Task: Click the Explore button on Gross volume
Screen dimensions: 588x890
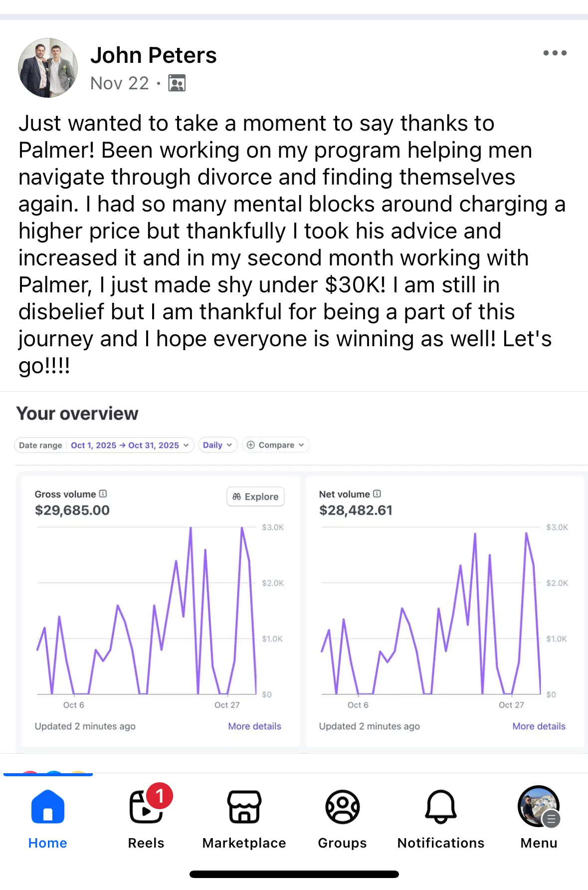Action: tap(255, 496)
